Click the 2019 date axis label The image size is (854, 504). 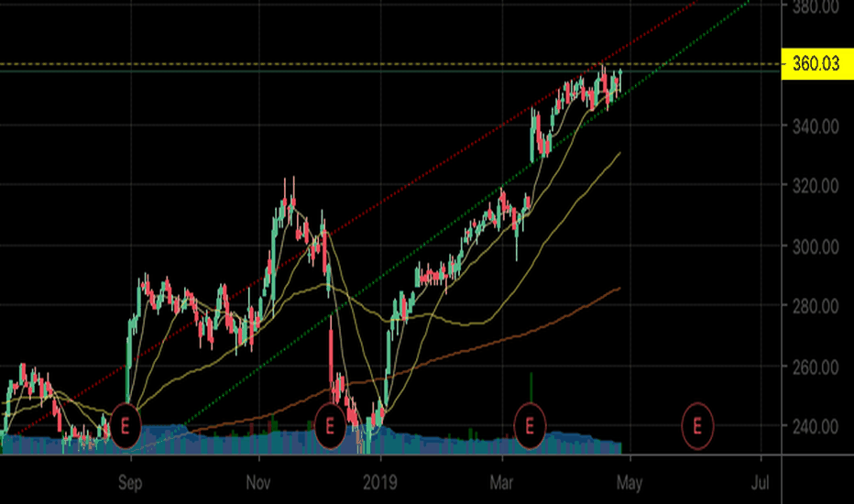[x=380, y=483]
